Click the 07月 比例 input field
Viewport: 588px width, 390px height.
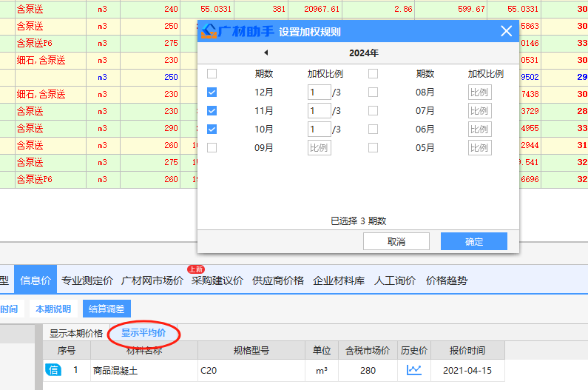click(x=479, y=111)
